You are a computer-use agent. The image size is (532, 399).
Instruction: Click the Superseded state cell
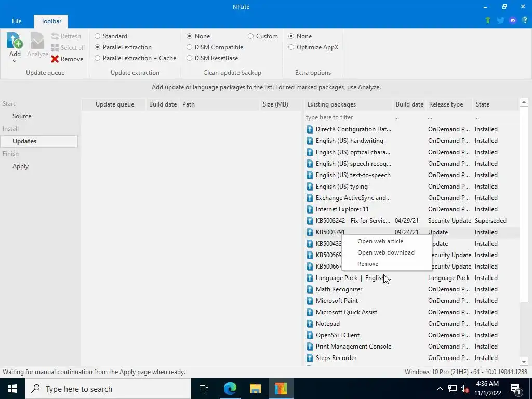[490, 221]
